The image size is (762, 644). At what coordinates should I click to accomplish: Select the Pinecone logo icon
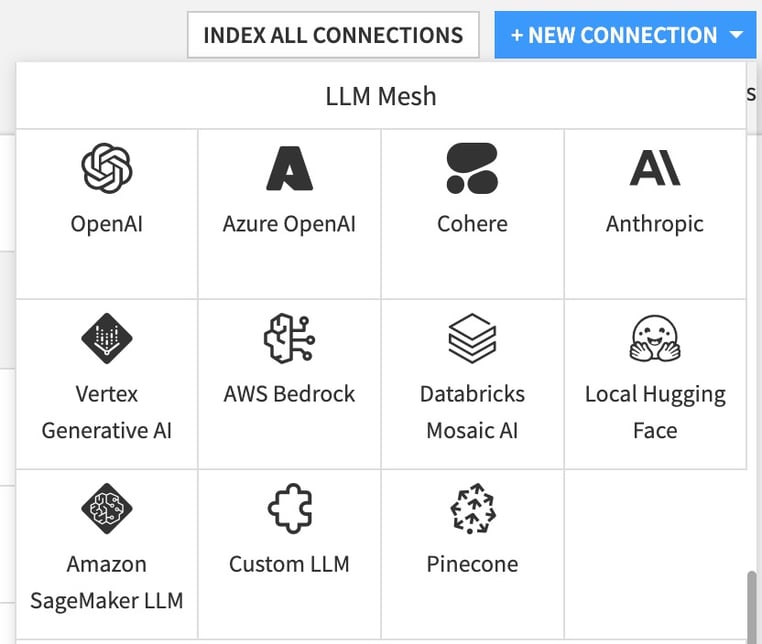coord(472,509)
